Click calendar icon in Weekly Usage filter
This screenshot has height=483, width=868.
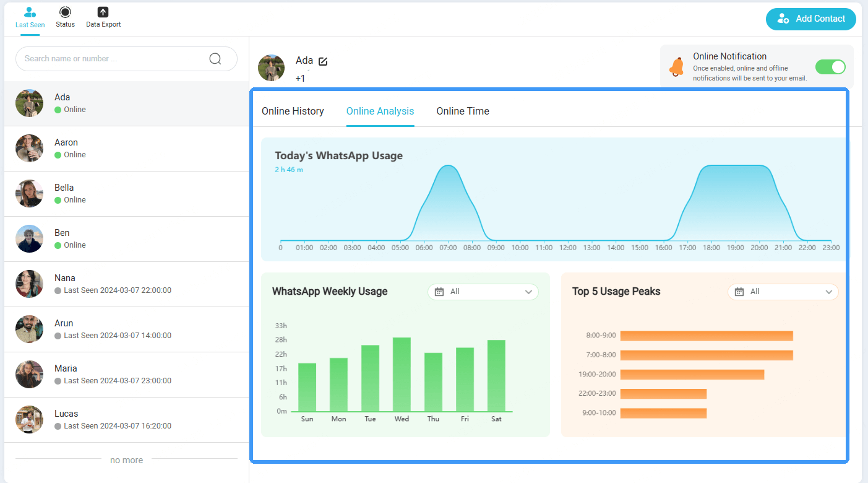tap(439, 292)
